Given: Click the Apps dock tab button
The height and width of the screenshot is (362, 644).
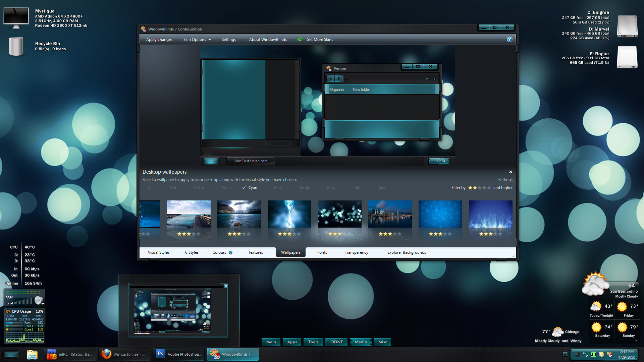Looking at the screenshot, I should [292, 342].
